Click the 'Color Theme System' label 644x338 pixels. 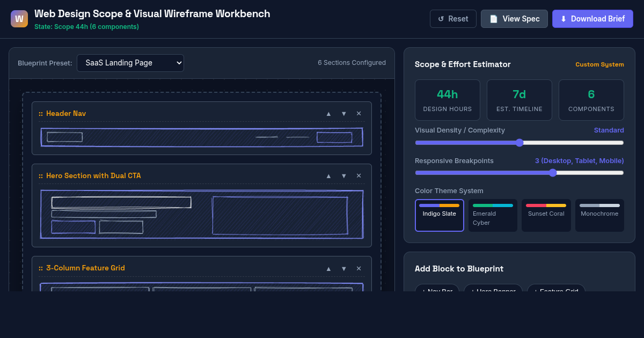pos(449,191)
